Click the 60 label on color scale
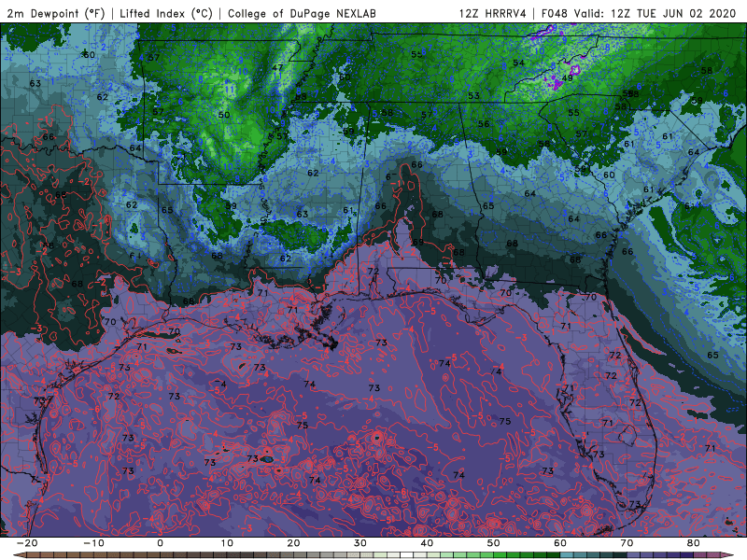 pos(560,543)
